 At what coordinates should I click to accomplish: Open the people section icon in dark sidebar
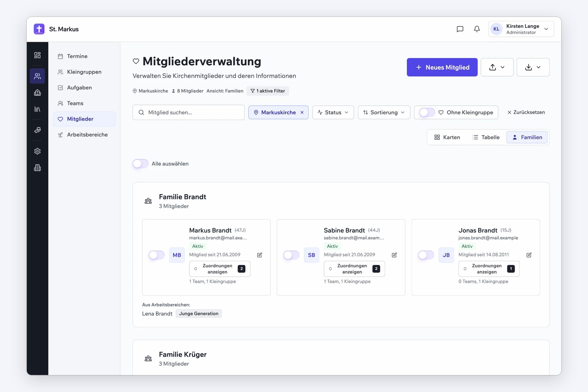[38, 76]
